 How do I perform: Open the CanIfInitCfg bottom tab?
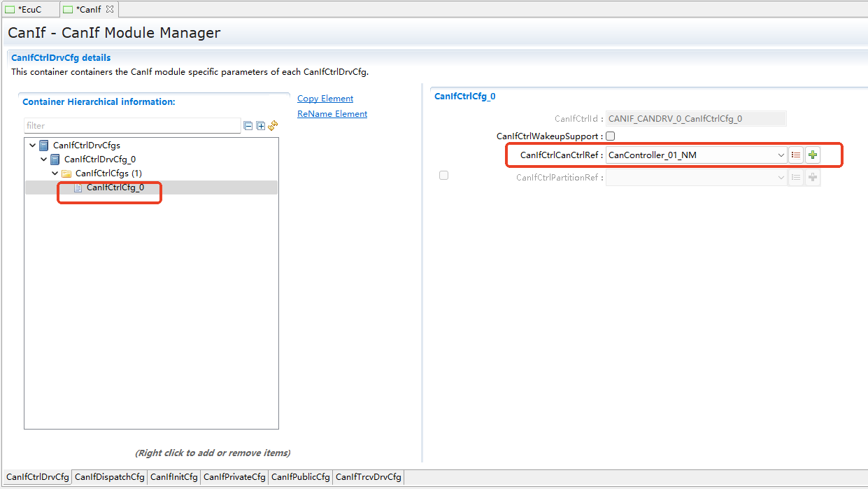click(x=173, y=477)
